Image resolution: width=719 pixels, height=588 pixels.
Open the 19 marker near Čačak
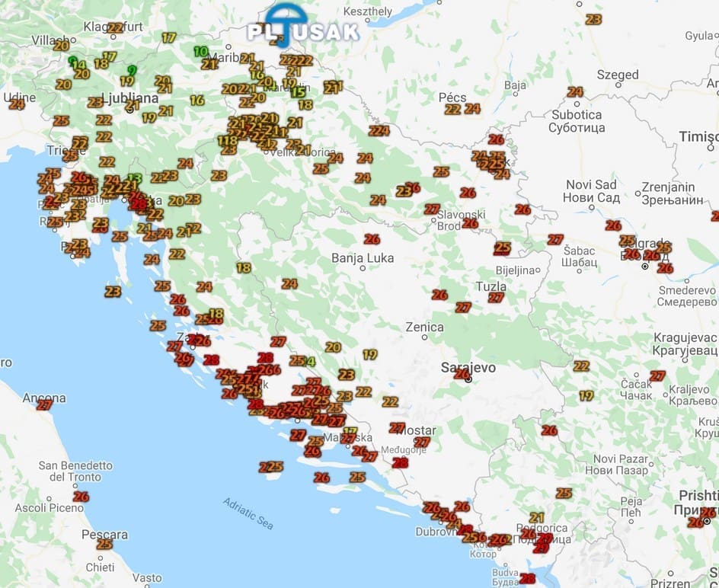point(586,395)
